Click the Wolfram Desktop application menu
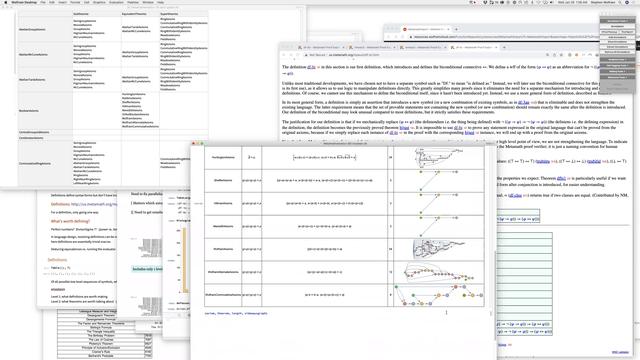This screenshot has width=640, height=360. 24,2
